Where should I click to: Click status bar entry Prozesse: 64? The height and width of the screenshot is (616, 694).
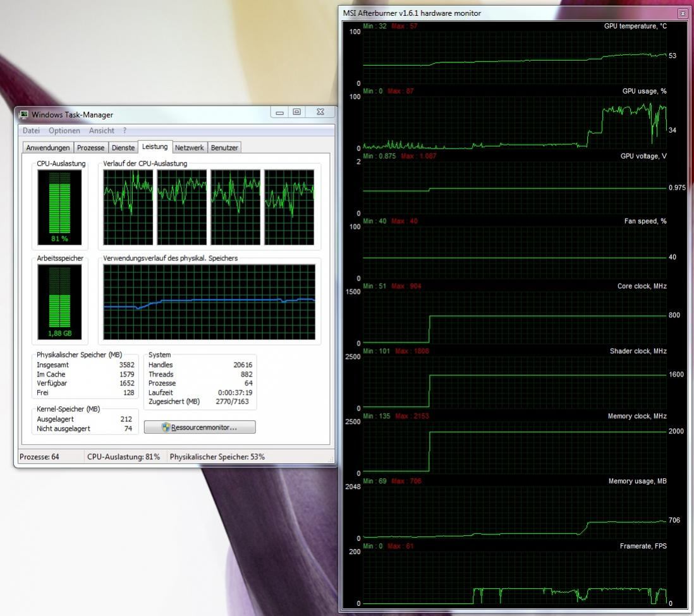point(39,457)
